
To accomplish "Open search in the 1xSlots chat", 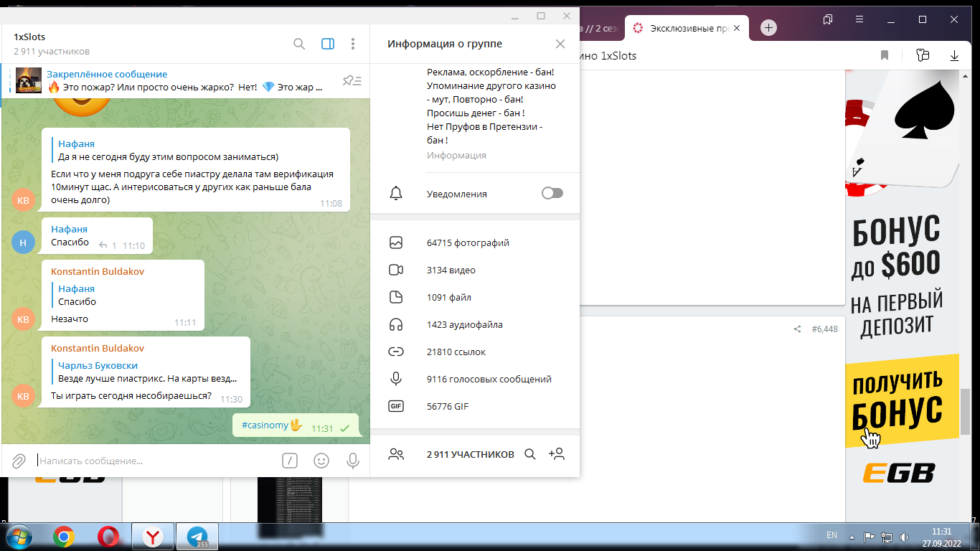I will 299,44.
